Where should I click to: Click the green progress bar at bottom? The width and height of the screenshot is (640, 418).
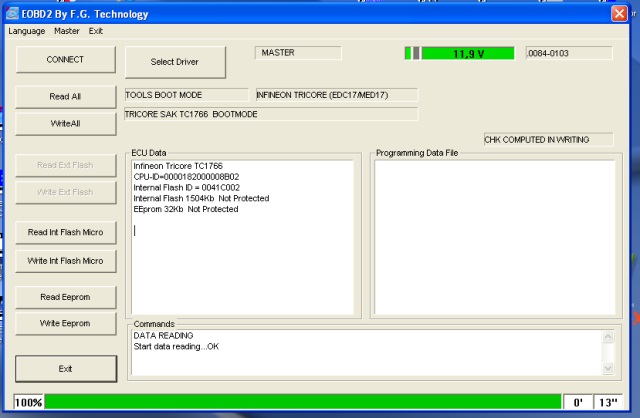click(300, 402)
